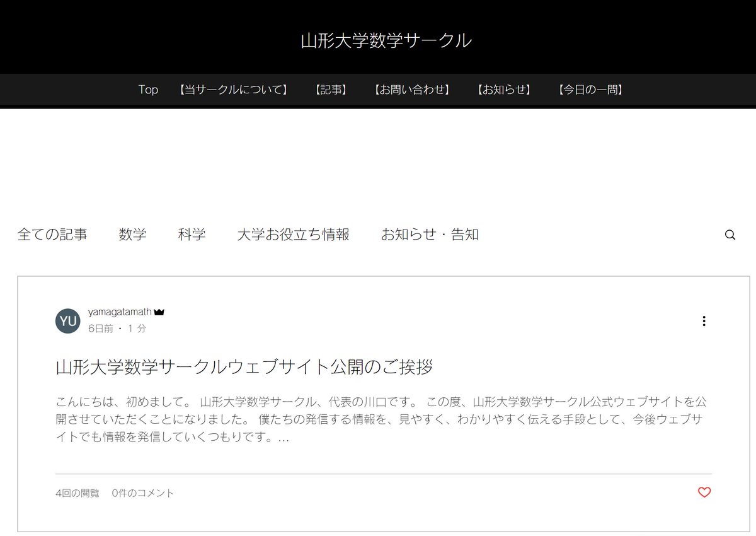Open the 【記事】 navigation item
The image size is (756, 536).
point(331,90)
